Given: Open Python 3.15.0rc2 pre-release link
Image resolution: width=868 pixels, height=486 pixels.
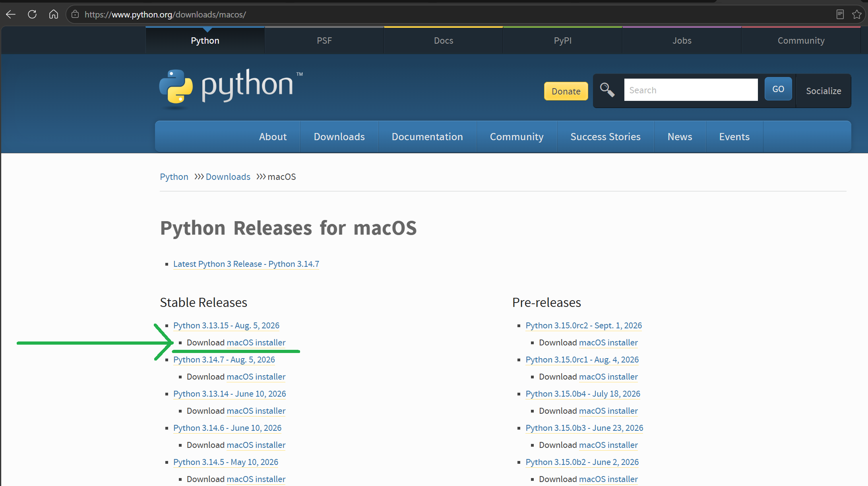Looking at the screenshot, I should [583, 326].
